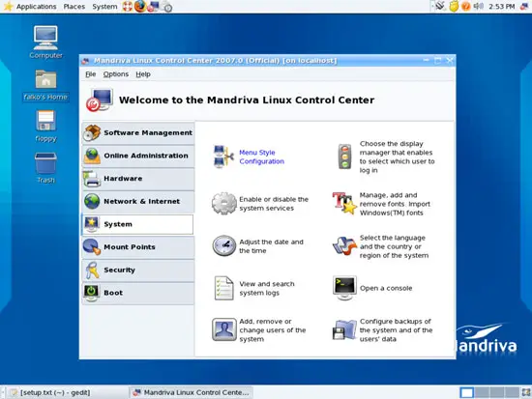The image size is (532, 399).
Task: Open the File menu
Action: click(x=91, y=74)
